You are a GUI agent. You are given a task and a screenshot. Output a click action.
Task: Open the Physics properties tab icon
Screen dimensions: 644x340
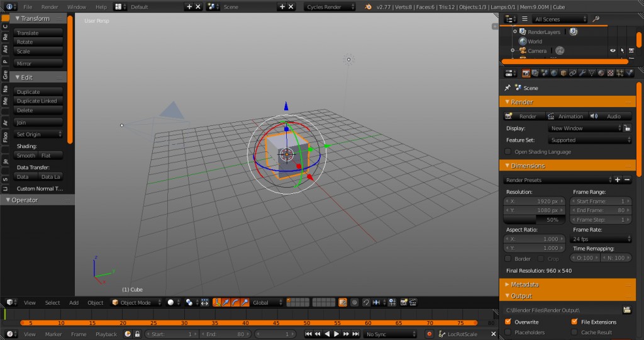[630, 73]
